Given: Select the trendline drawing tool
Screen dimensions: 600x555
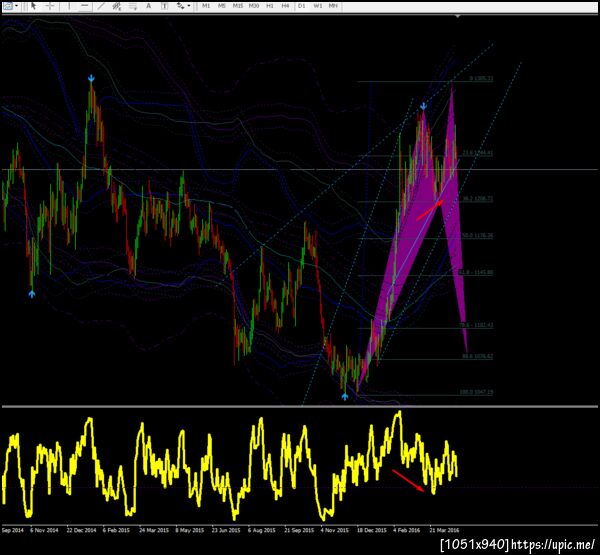Looking at the screenshot, I should [x=101, y=6].
